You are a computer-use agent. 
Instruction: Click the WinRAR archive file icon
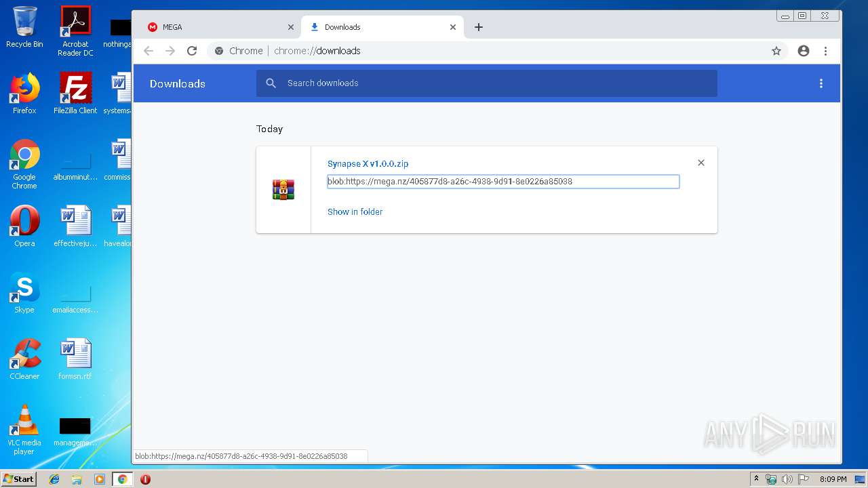(283, 190)
